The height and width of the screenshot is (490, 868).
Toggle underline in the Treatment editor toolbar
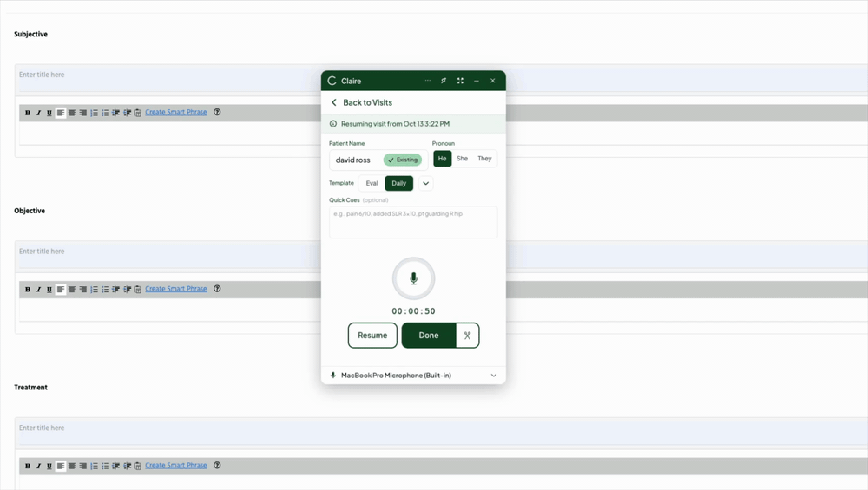coord(49,467)
